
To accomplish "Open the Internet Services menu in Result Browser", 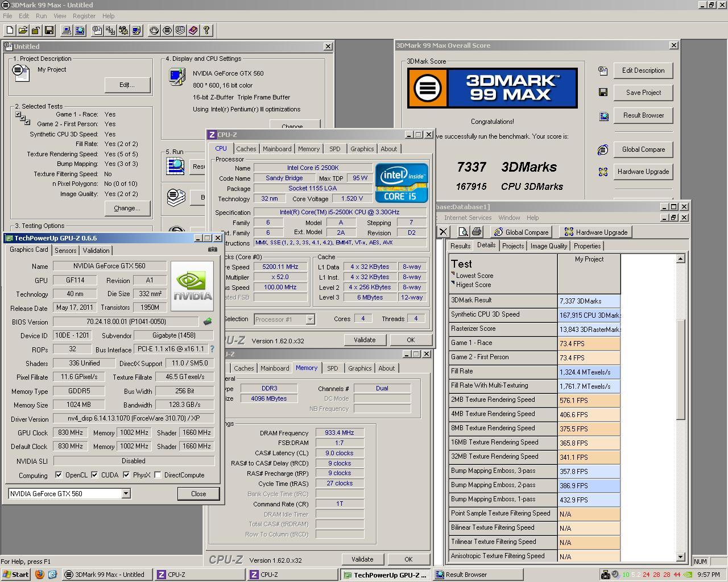I will click(x=468, y=218).
